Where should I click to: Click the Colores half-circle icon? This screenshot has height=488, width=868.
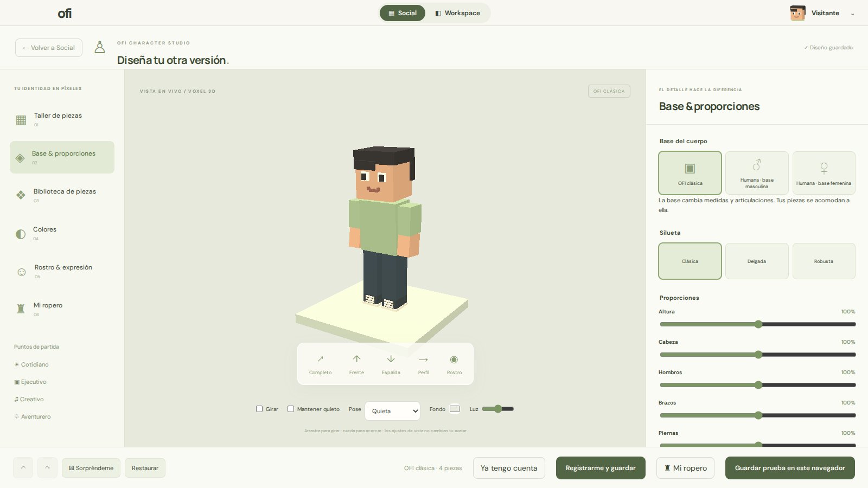(x=21, y=234)
